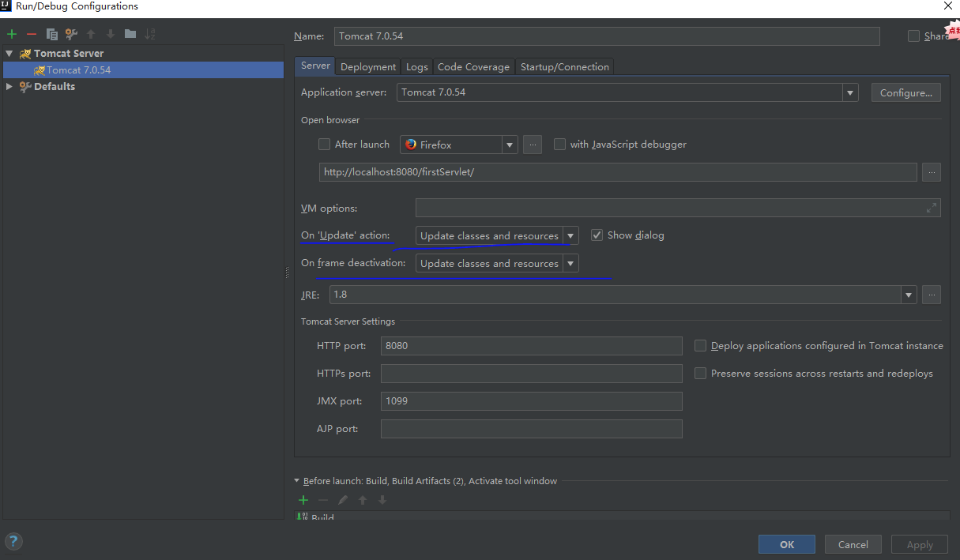Move configuration down in the list
The image size is (960, 560).
(x=111, y=34)
